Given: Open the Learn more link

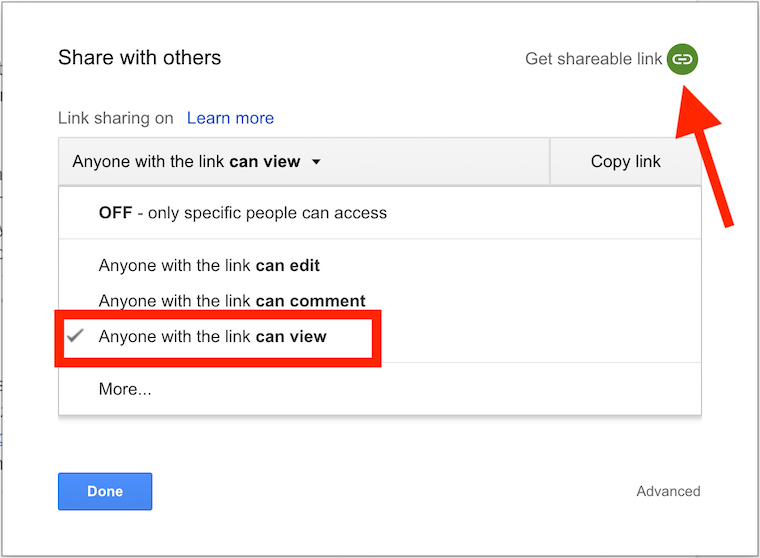Looking at the screenshot, I should pos(230,118).
